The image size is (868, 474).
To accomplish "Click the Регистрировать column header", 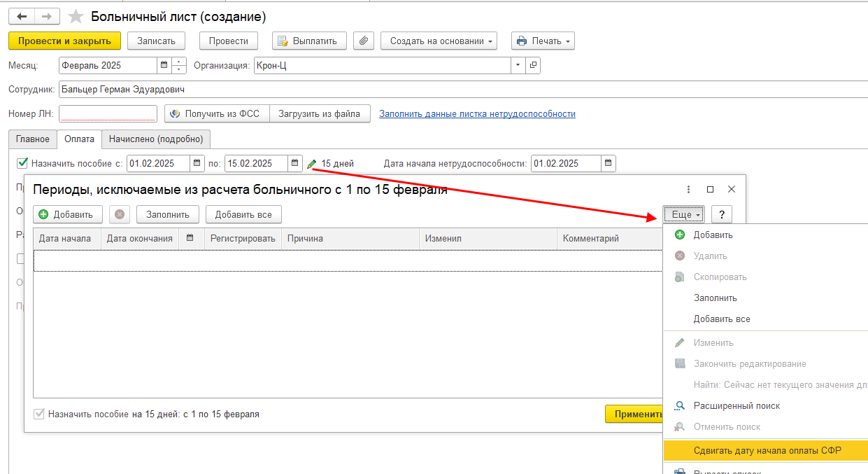I will (243, 238).
